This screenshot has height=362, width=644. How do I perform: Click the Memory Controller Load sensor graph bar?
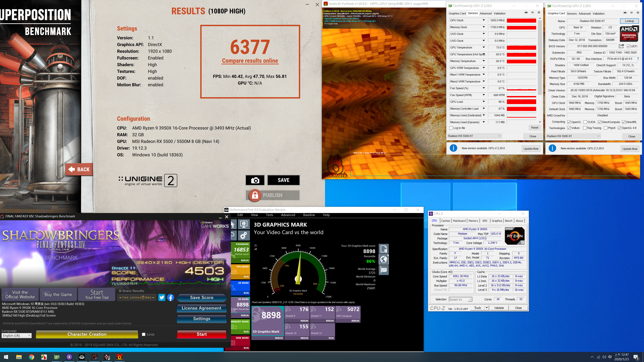[522, 109]
